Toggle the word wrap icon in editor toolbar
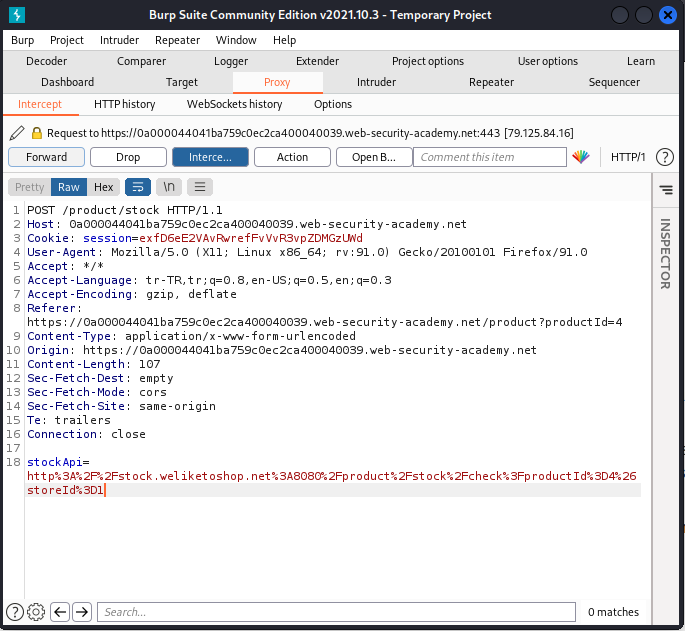 point(138,187)
